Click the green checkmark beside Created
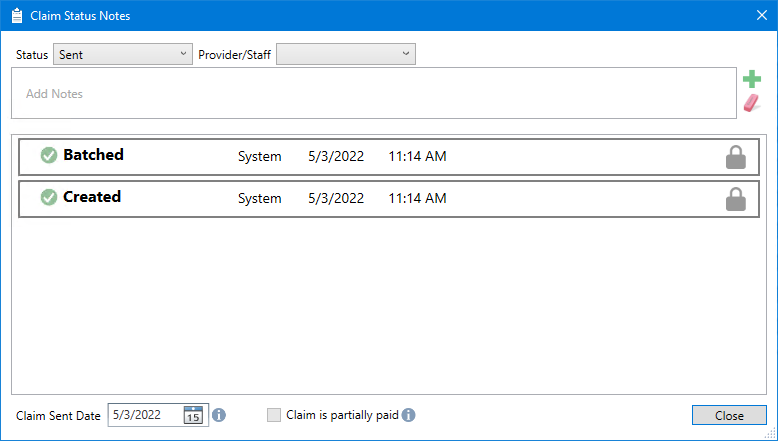Viewport: 778px width, 441px height. [x=48, y=198]
